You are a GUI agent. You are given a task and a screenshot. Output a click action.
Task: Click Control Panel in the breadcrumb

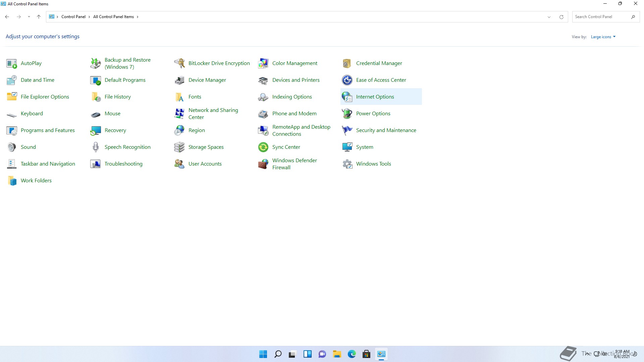73,17
